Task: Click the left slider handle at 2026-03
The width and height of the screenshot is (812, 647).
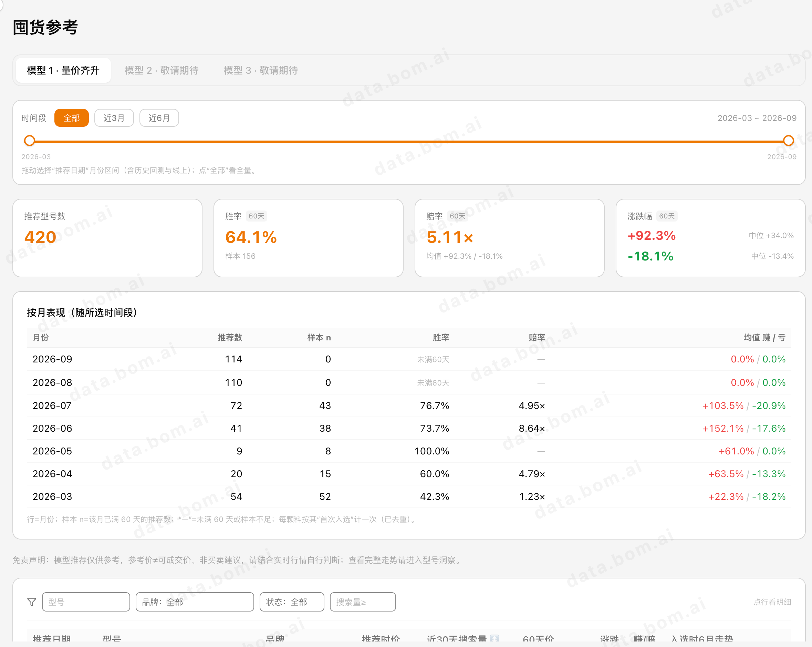Action: click(x=29, y=141)
